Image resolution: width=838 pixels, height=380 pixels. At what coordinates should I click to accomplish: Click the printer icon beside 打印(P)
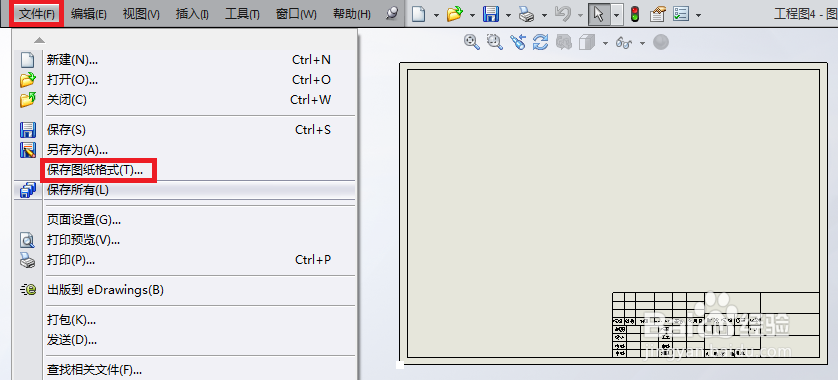(27, 260)
